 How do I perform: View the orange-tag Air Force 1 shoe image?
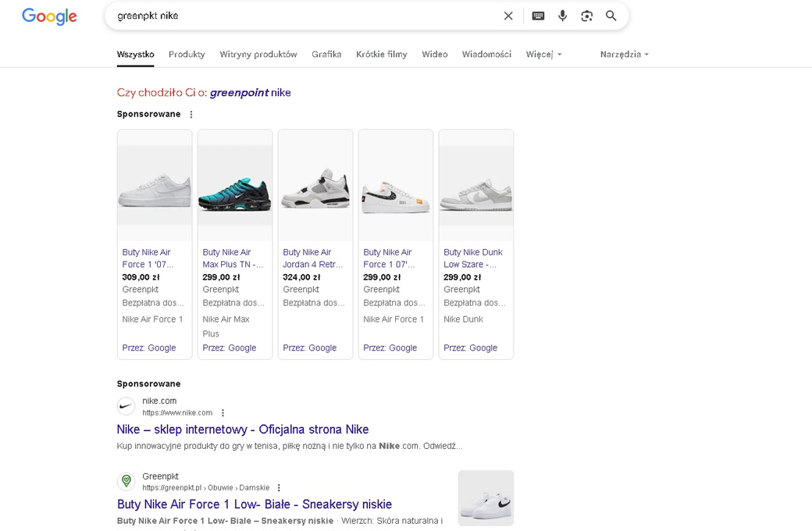396,186
